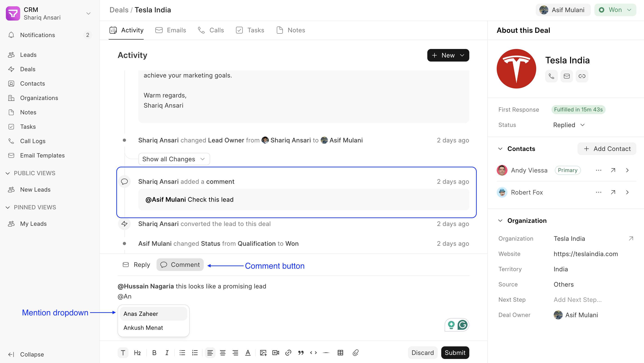
Task: Click the Tesla India phone call icon
Action: [x=551, y=76]
